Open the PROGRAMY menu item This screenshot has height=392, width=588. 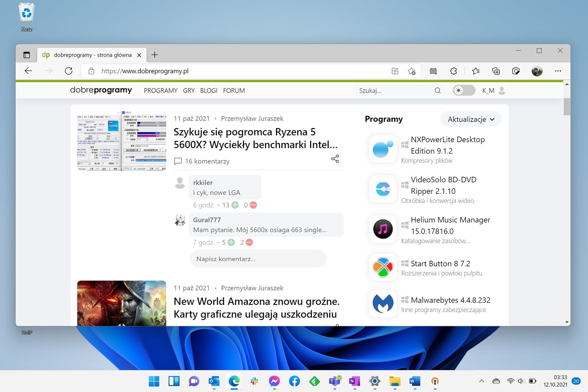160,91
